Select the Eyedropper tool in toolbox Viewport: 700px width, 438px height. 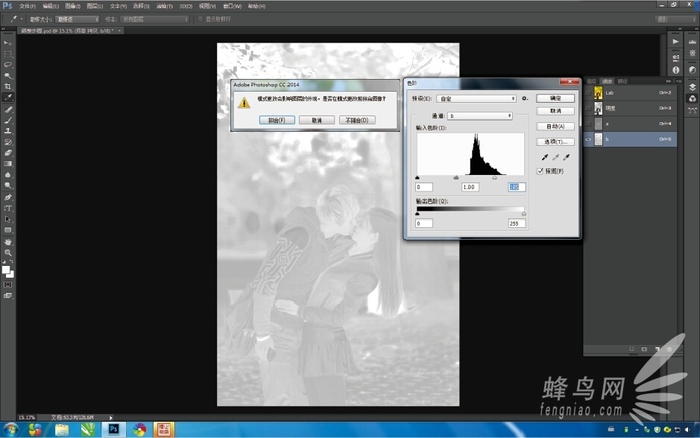click(x=8, y=97)
